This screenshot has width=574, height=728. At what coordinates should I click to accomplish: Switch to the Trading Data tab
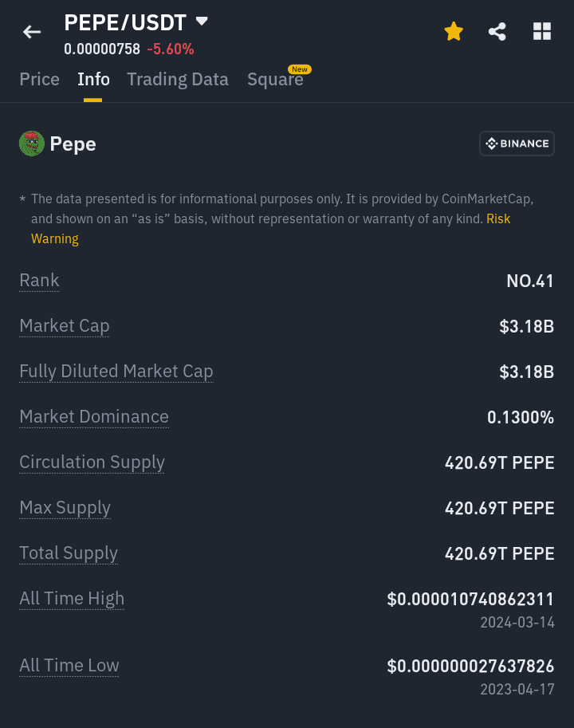click(177, 79)
